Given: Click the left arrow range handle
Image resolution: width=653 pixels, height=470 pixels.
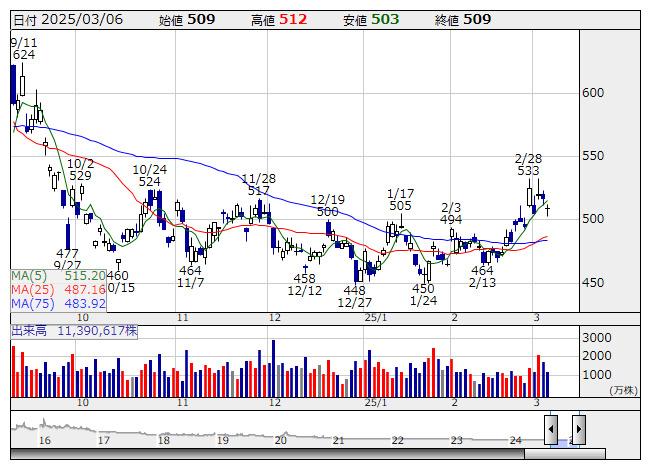Looking at the screenshot, I should (551, 429).
